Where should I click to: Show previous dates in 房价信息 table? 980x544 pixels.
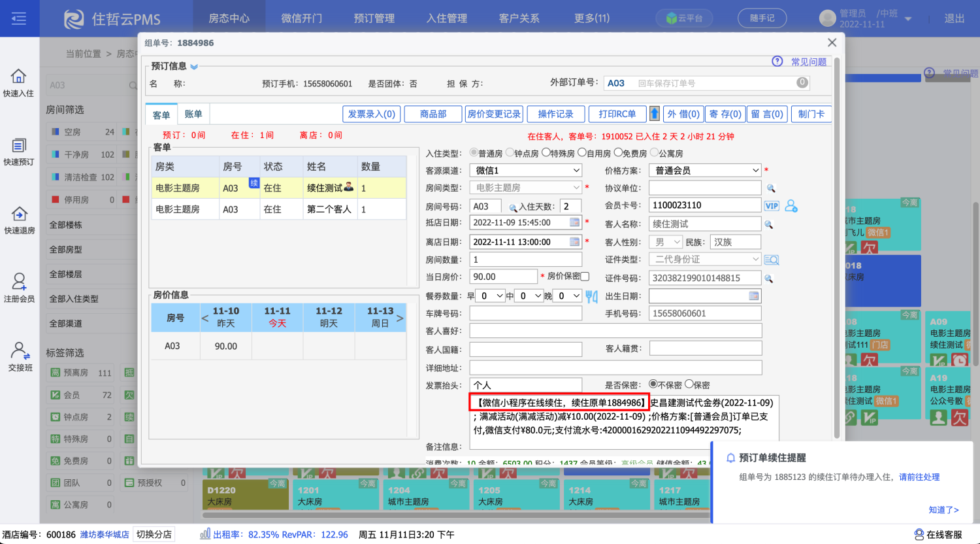click(205, 318)
